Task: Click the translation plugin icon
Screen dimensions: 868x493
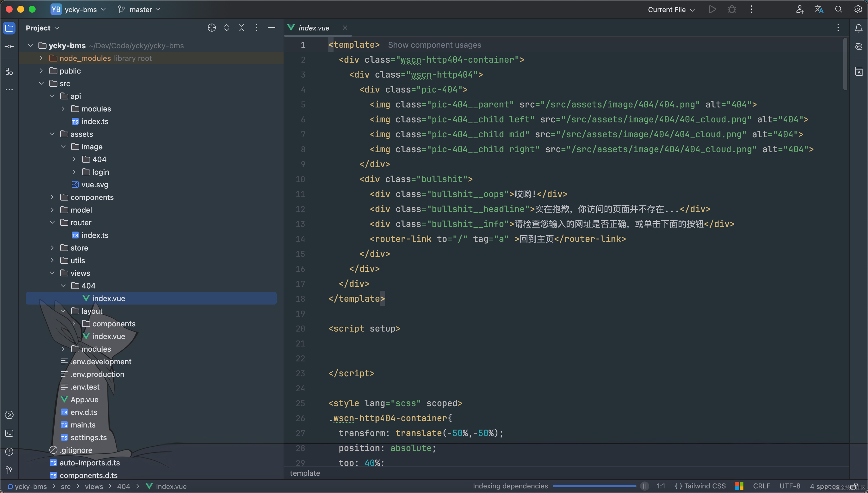Action: click(x=819, y=9)
